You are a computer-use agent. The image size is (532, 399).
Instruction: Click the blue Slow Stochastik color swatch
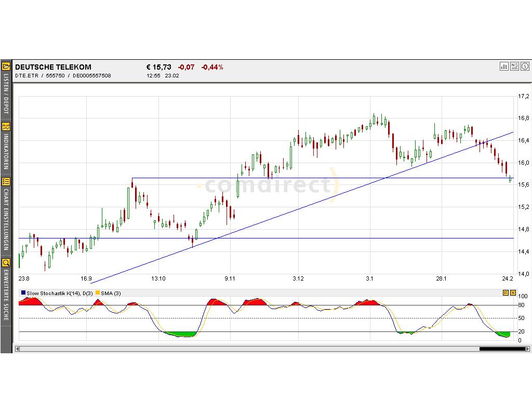coord(23,293)
